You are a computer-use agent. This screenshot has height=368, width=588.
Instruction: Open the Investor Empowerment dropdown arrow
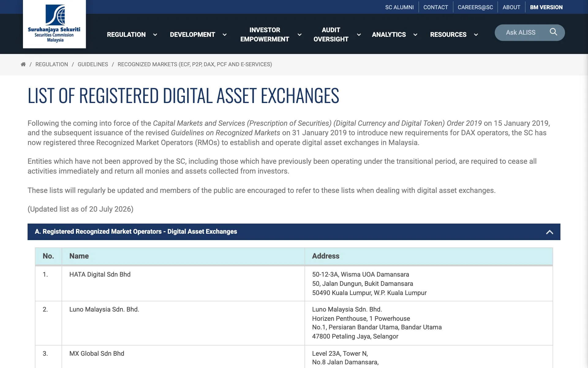click(x=300, y=35)
